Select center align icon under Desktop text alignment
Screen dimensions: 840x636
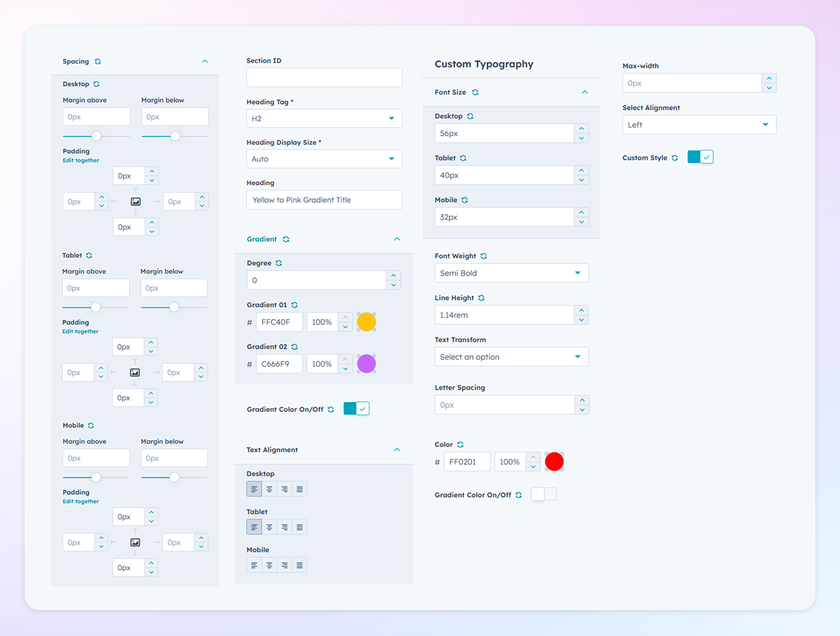(x=269, y=490)
